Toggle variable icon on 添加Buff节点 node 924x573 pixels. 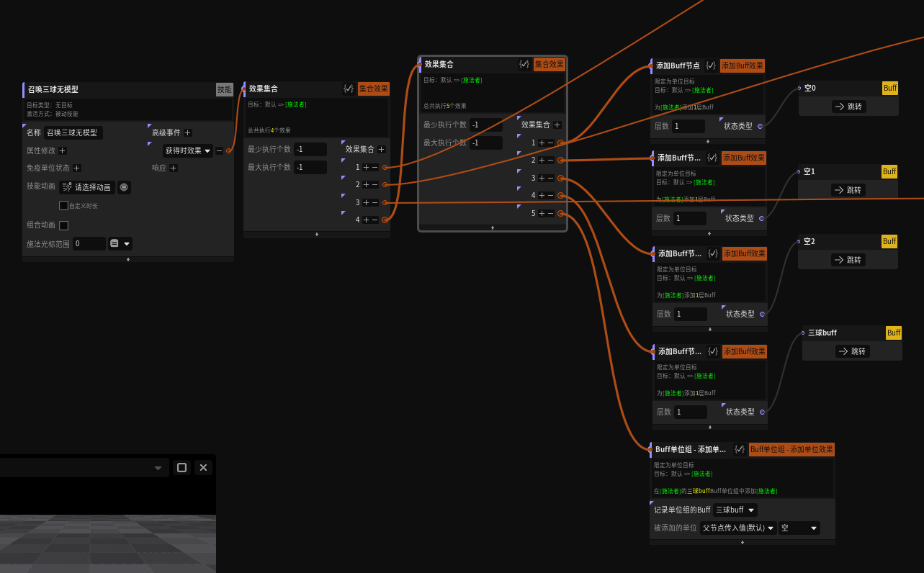click(x=711, y=66)
